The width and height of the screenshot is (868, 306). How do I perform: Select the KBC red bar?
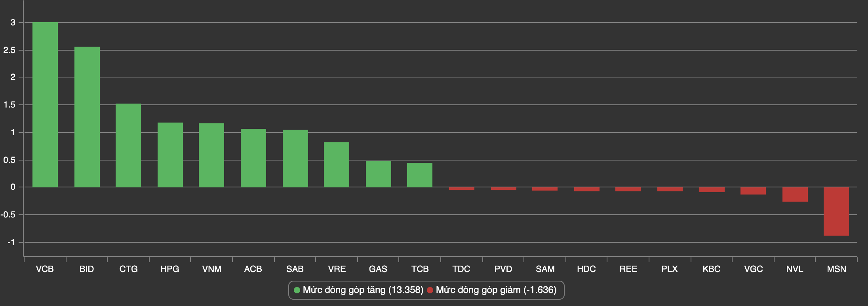(x=712, y=190)
